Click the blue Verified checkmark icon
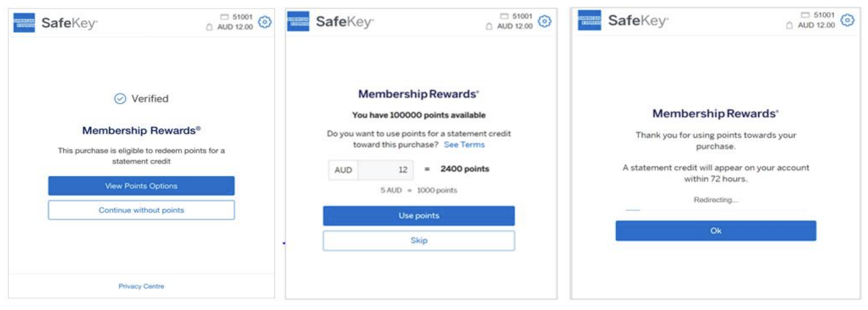 pos(120,99)
